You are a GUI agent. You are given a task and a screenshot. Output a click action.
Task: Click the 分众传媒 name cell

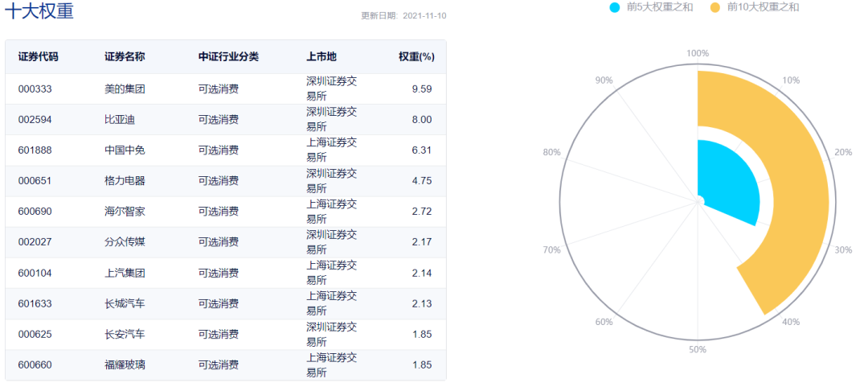point(125,242)
